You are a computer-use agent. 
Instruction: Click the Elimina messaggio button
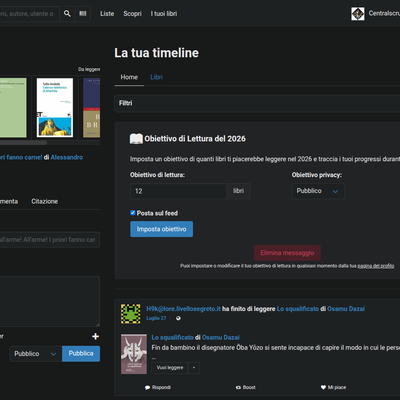click(x=287, y=253)
